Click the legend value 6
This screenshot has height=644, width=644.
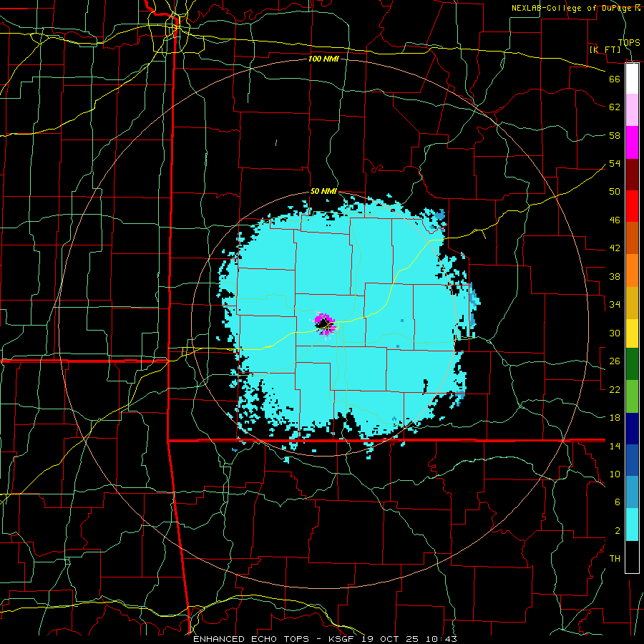click(617, 502)
